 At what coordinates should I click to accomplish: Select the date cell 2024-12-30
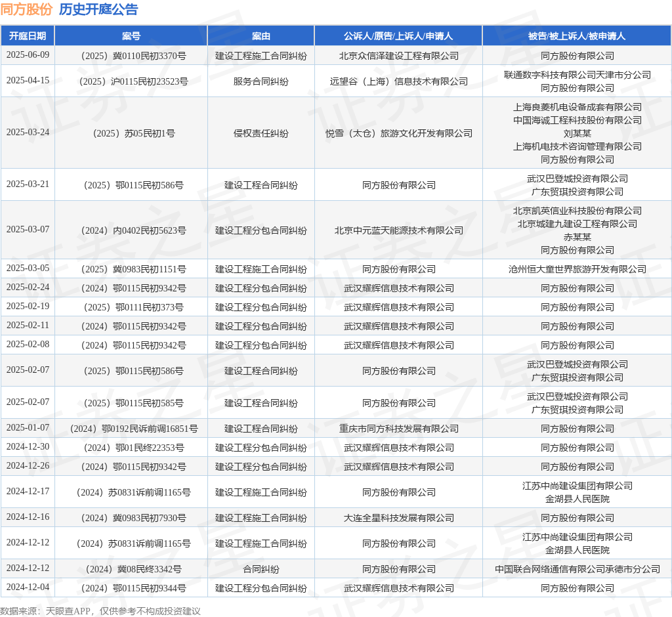28,447
